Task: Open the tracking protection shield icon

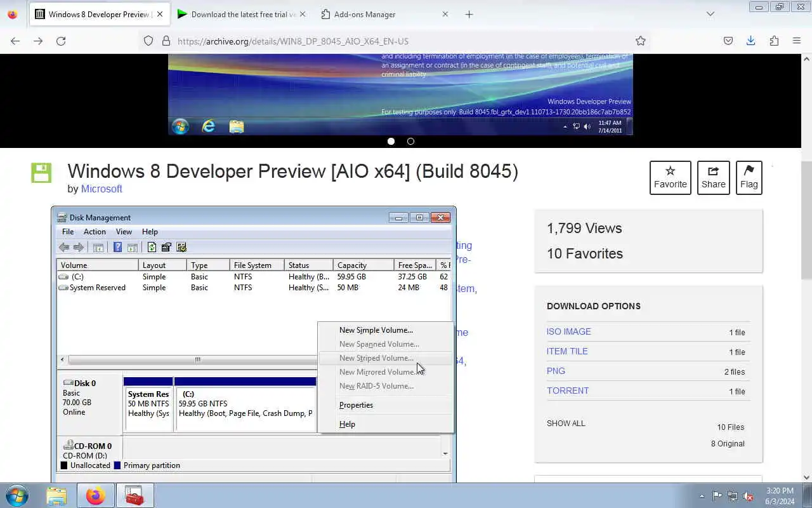Action: point(148,41)
